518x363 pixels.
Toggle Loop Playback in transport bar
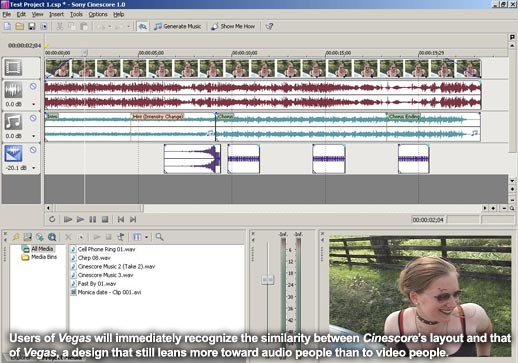pos(52,219)
